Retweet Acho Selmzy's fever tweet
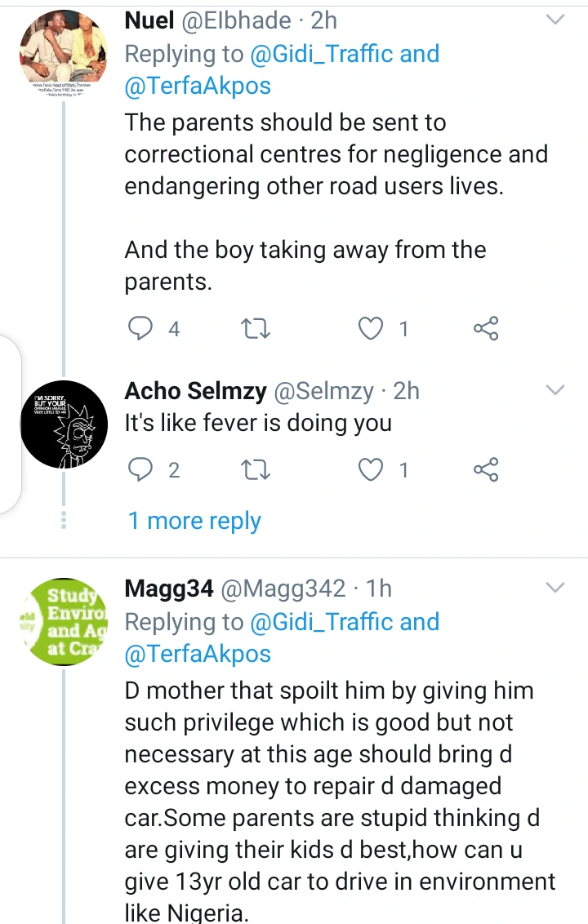The height and width of the screenshot is (924, 588). tap(257, 469)
